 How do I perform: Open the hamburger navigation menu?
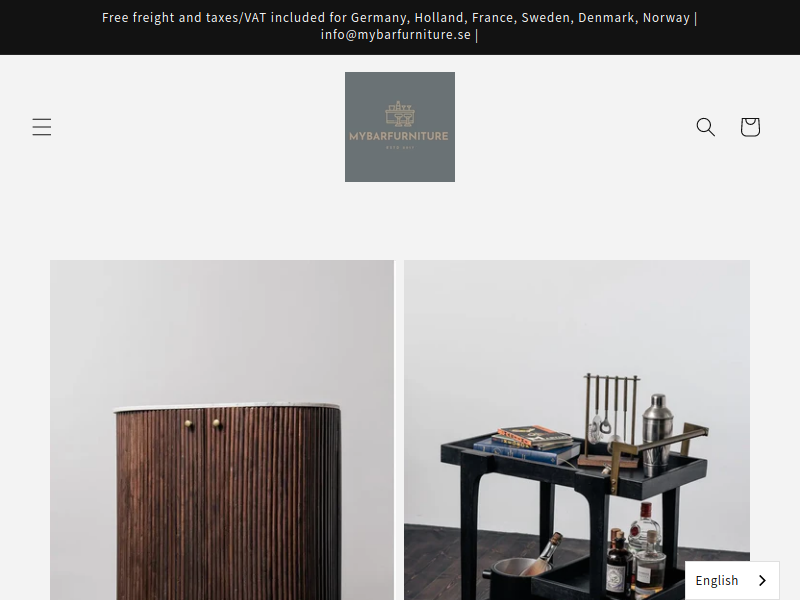coord(42,127)
